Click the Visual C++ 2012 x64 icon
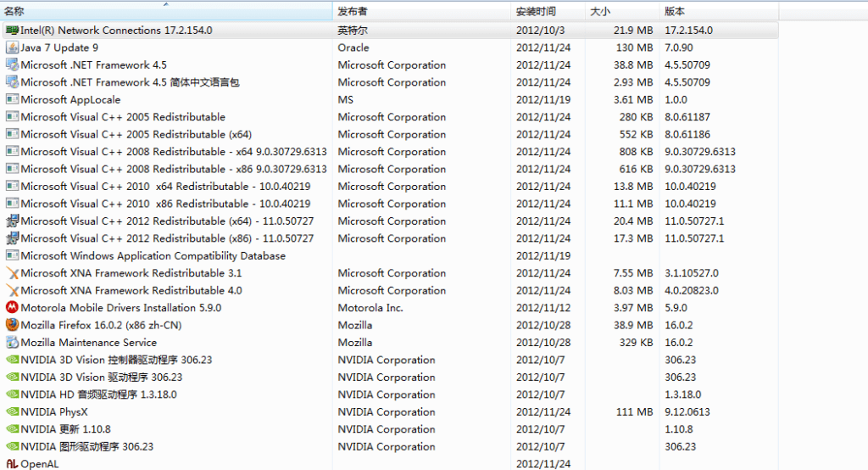This screenshot has height=470, width=868. pos(12,221)
